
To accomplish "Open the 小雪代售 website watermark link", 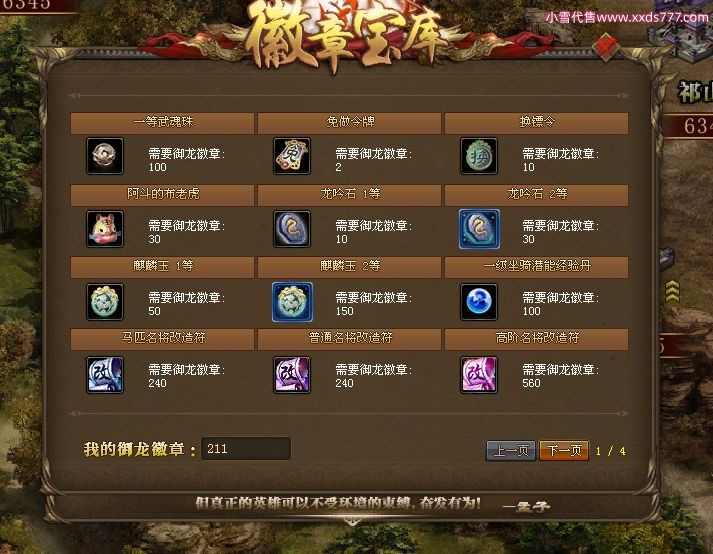I will click(x=627, y=17).
